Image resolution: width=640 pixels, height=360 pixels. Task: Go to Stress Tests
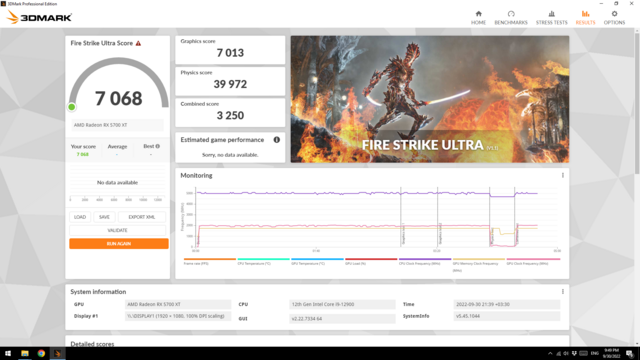(551, 18)
